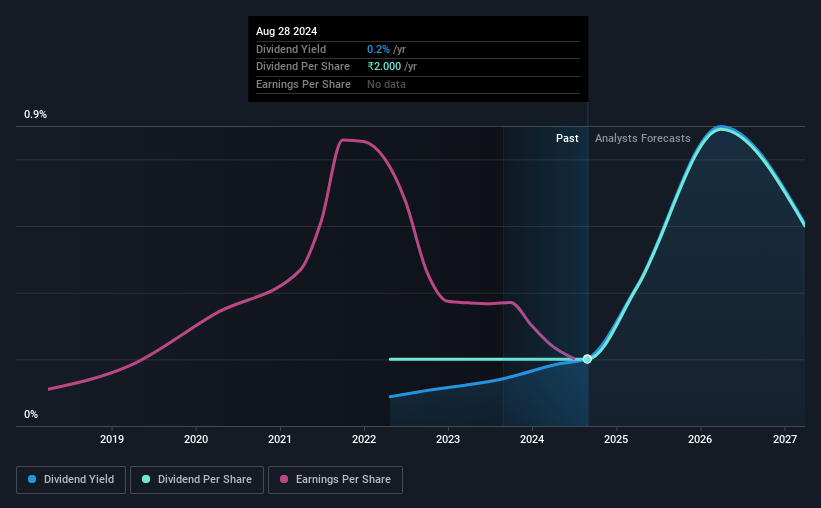The image size is (821, 508).
Task: Click the blue Dividend Yield legend dot
Action: tap(32, 479)
